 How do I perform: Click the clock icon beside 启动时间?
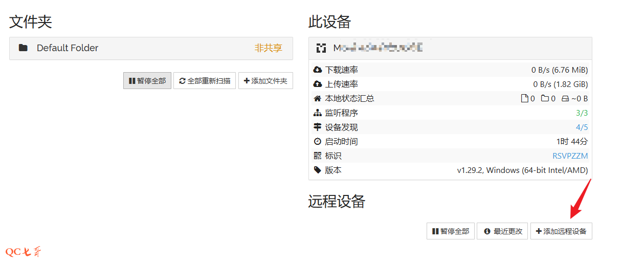click(318, 142)
